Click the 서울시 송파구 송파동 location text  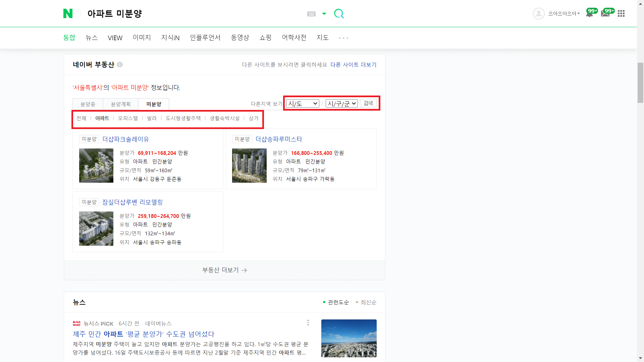tap(157, 242)
